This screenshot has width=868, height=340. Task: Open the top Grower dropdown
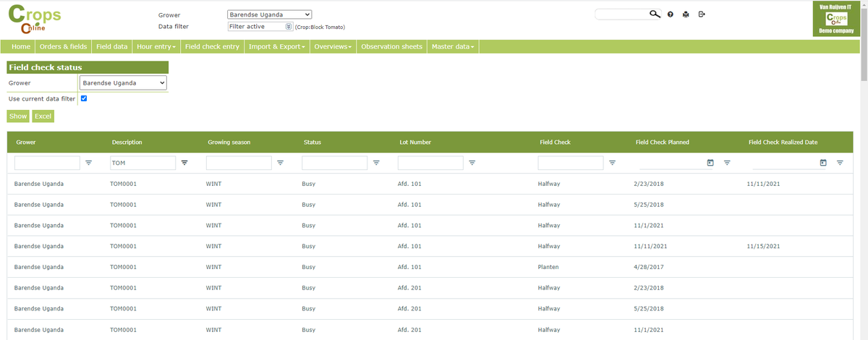pyautogui.click(x=269, y=14)
